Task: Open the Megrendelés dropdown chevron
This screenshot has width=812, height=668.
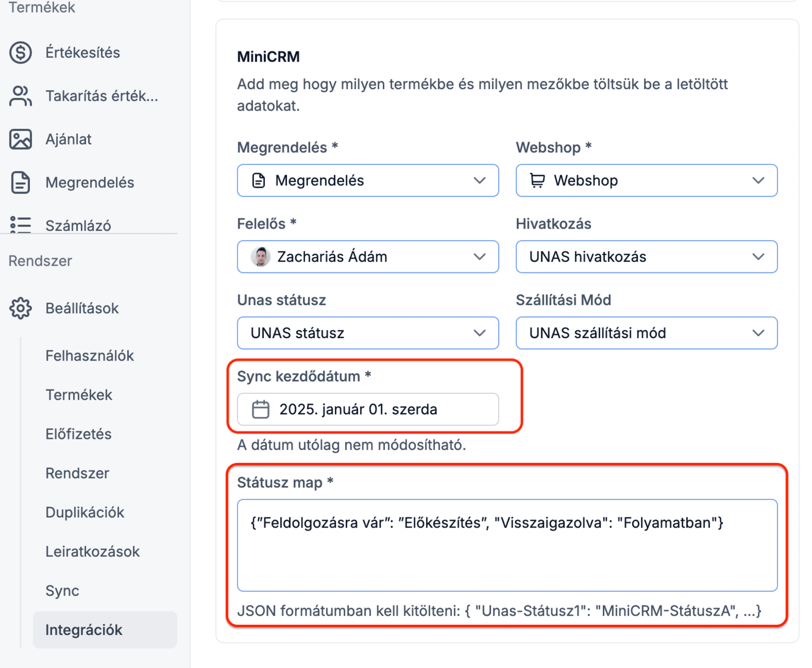Action: tap(480, 181)
